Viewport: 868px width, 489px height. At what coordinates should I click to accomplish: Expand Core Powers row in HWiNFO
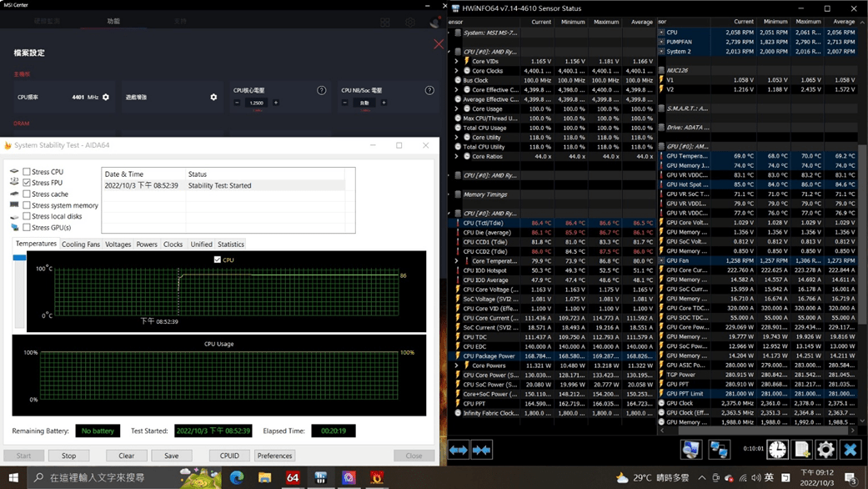click(x=457, y=365)
